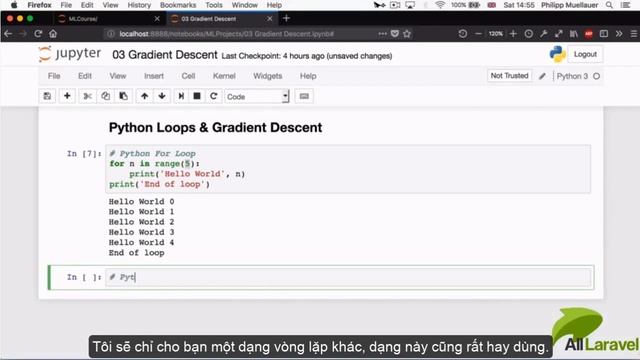Open the Jupyter Widgets menu
Screen dimensions: 640x360
(x=268, y=76)
